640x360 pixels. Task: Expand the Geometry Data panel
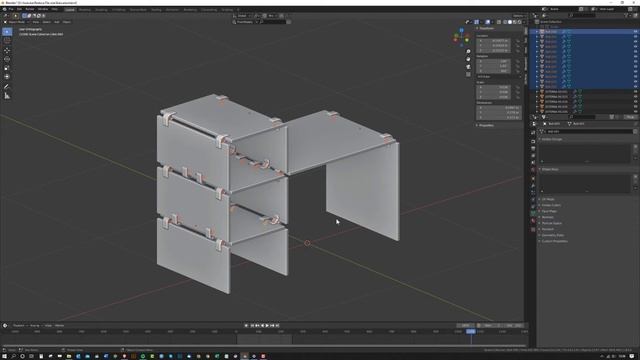coord(551,235)
